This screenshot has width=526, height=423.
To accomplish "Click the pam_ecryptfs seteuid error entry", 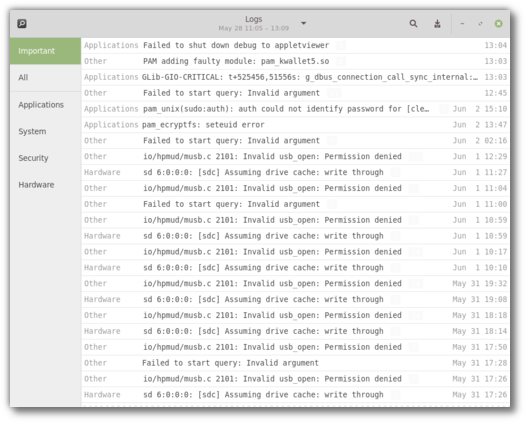I will (x=296, y=125).
